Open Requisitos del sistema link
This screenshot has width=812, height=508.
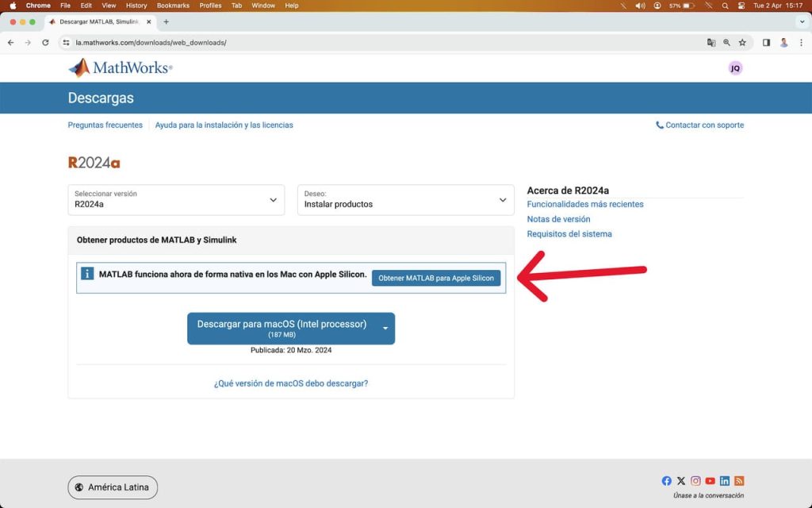[x=569, y=234]
